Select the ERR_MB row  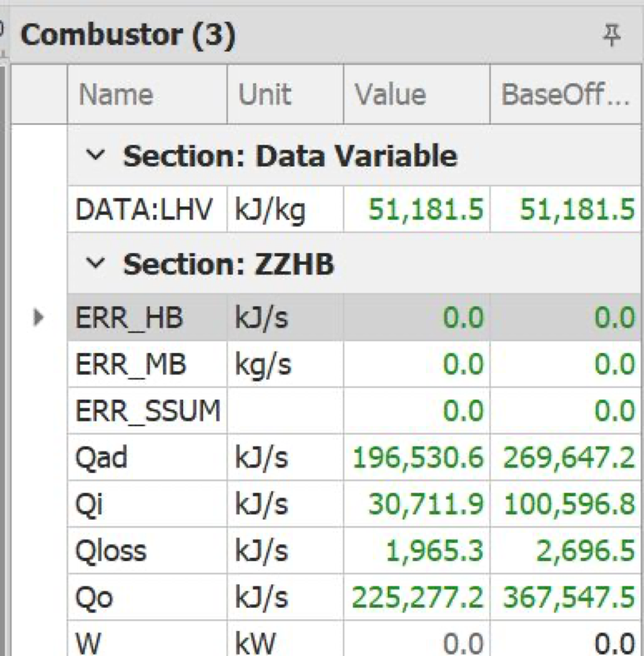coord(354,364)
